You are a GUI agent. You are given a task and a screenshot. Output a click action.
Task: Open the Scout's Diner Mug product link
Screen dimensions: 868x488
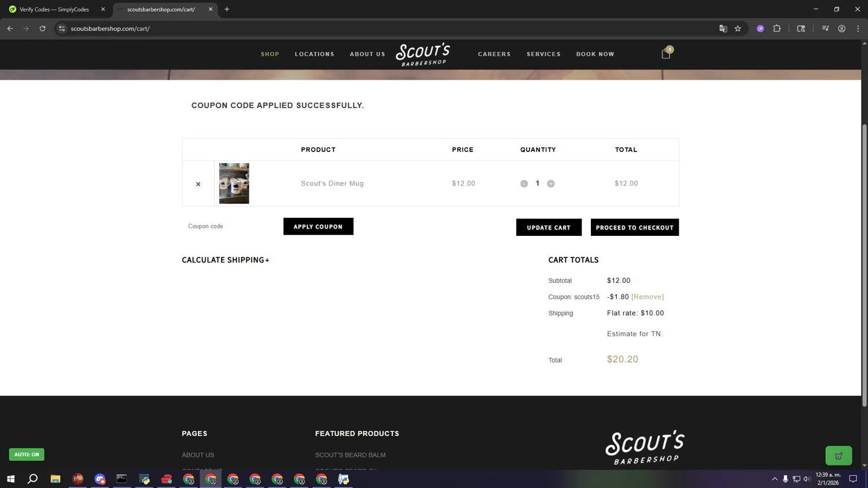coord(332,183)
